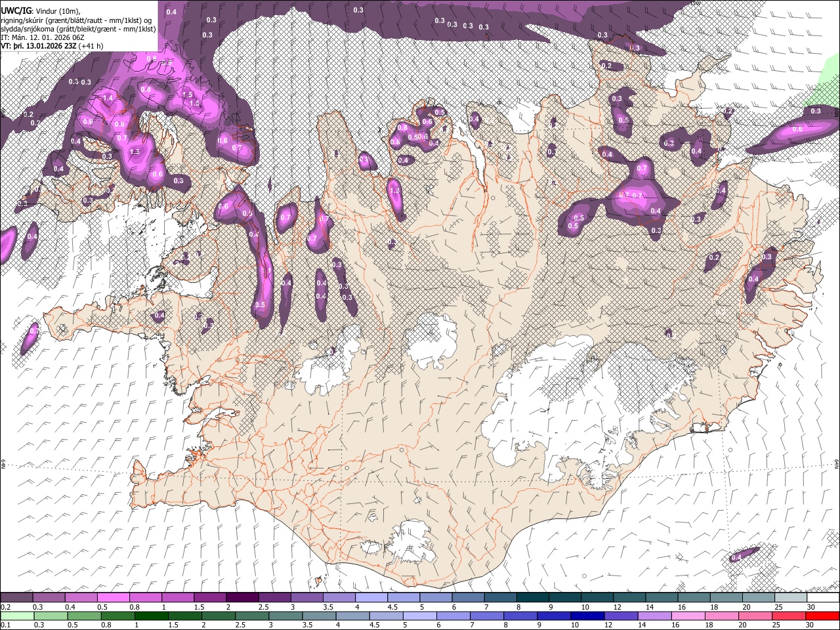Select the bright magenta upper swatch starting at 0.5
Screen dimensions: 840x630
(x=113, y=598)
